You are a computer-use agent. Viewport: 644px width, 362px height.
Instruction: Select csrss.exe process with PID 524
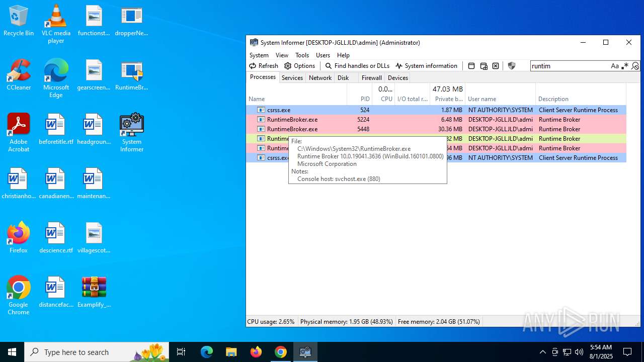point(436,110)
